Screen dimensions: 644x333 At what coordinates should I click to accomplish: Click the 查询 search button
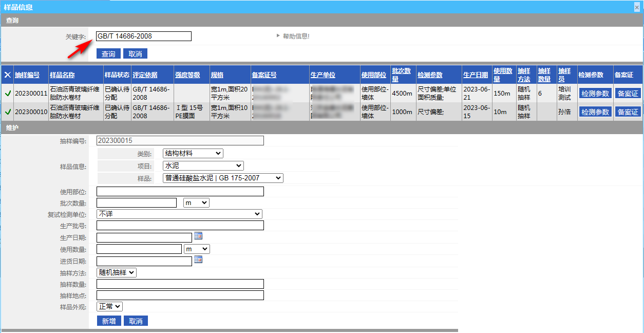point(108,54)
